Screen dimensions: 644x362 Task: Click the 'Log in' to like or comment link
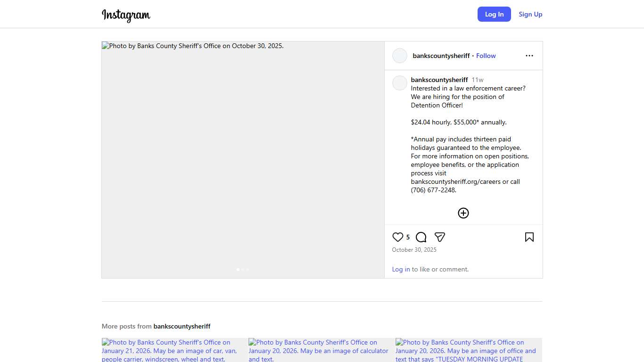(x=401, y=269)
